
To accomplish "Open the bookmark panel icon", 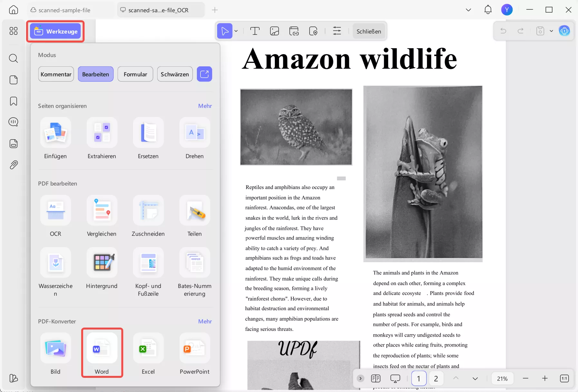I will (x=14, y=101).
